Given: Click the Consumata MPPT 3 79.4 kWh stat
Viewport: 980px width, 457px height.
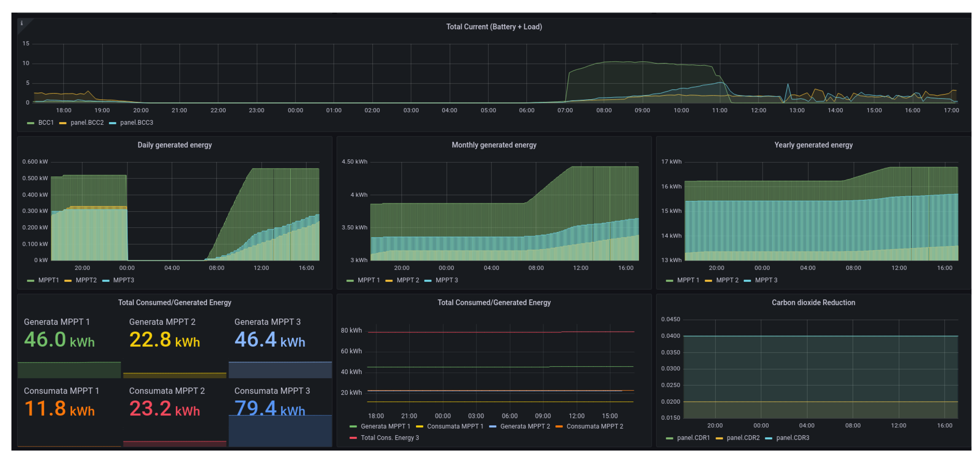Looking at the screenshot, I should pyautogui.click(x=269, y=408).
